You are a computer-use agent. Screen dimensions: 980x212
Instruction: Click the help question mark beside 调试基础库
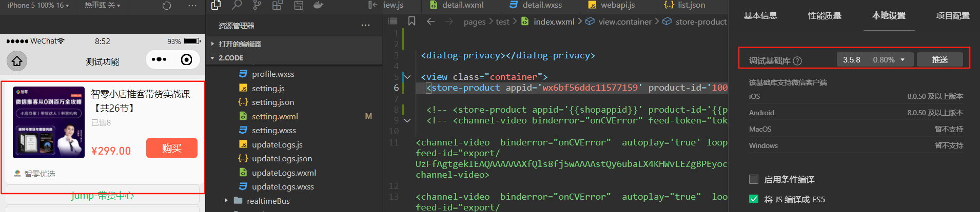click(x=797, y=60)
